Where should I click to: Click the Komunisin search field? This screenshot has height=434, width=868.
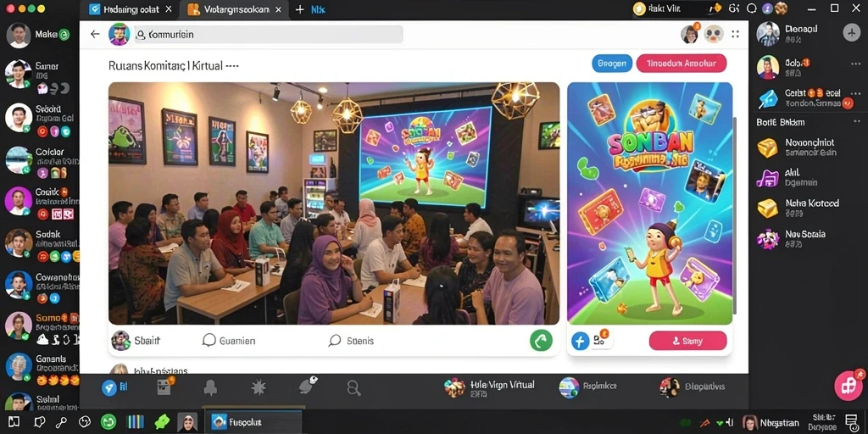(269, 34)
